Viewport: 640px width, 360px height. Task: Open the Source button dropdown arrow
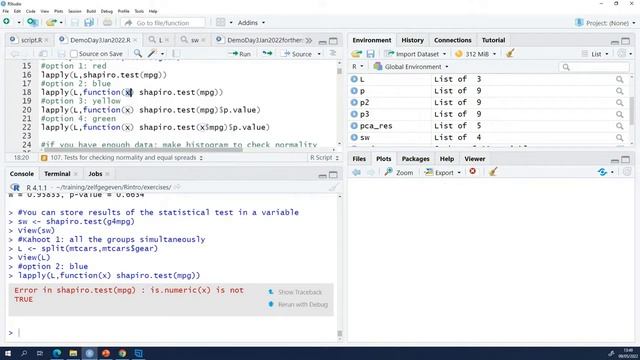(319, 54)
